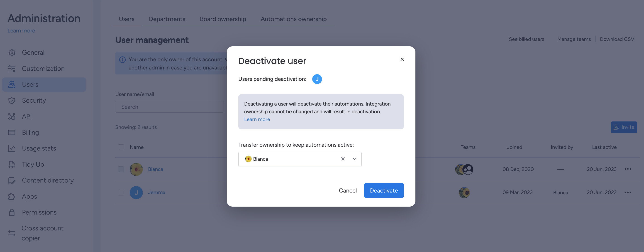Image resolution: width=644 pixels, height=252 pixels.
Task: Open Learn more link in dialog notice
Action: [257, 119]
